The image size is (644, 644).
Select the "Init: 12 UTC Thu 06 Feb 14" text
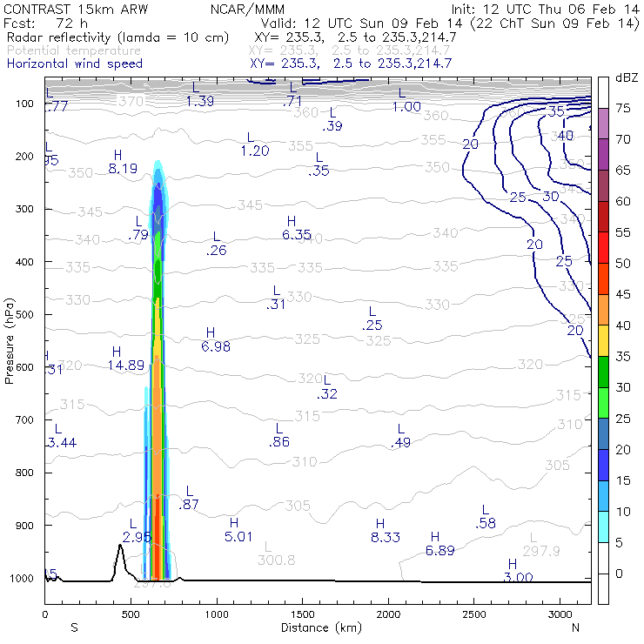click(x=546, y=9)
